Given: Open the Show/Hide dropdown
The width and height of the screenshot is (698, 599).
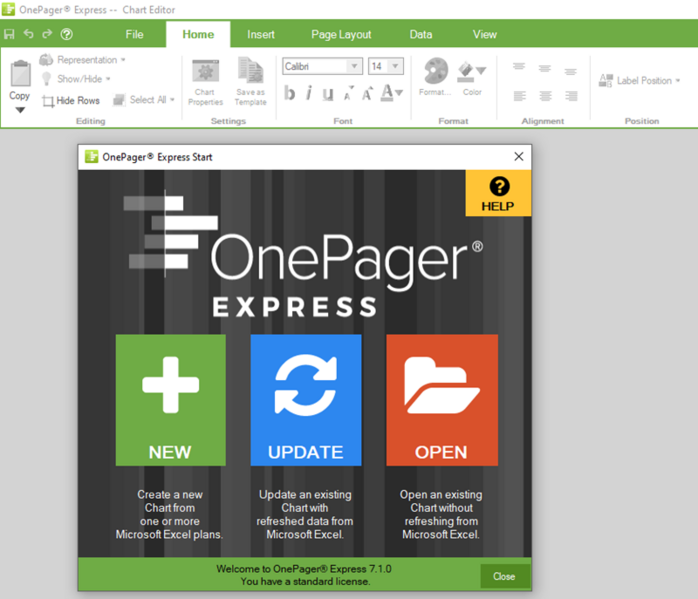Looking at the screenshot, I should pos(76,79).
